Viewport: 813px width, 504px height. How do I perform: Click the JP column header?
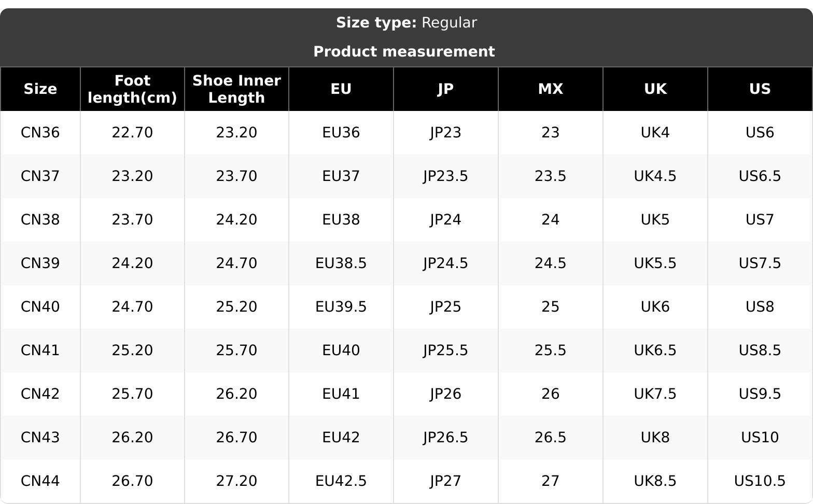point(445,89)
